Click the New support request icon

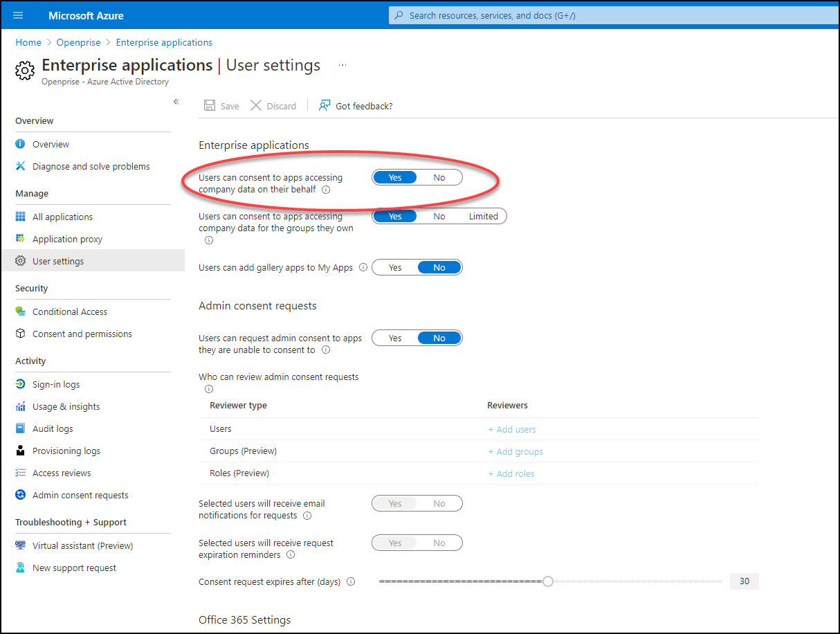(x=21, y=568)
